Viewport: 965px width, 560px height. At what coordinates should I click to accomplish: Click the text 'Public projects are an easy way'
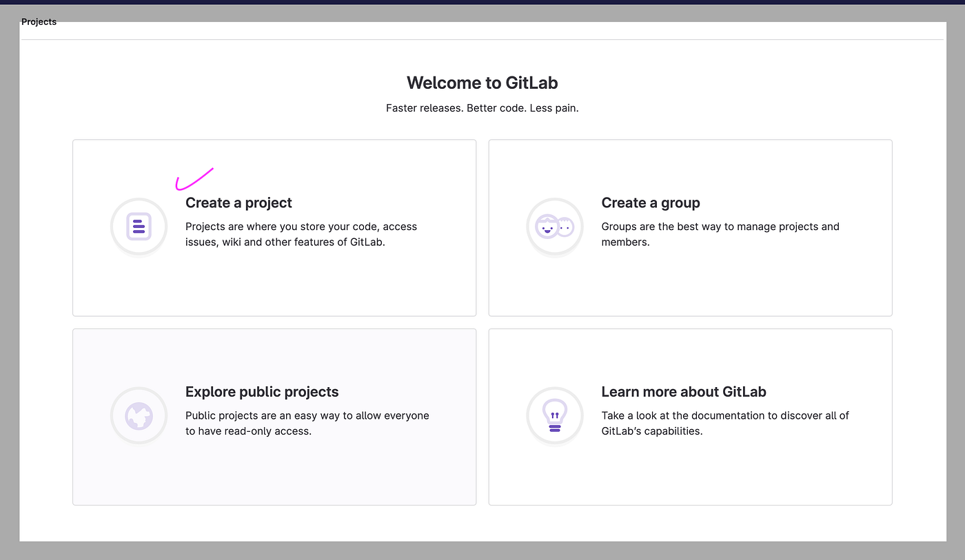point(263,415)
